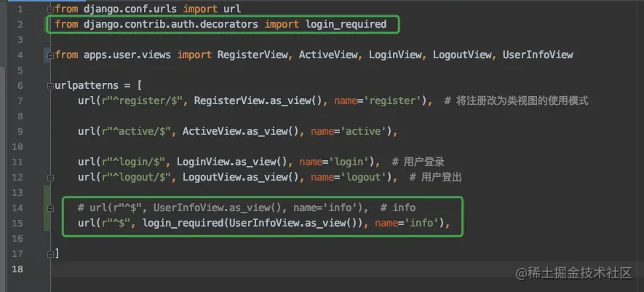Click 'RegisterView.as_view()' on line 7
Viewport: 644px width, 292px height.
[258, 100]
